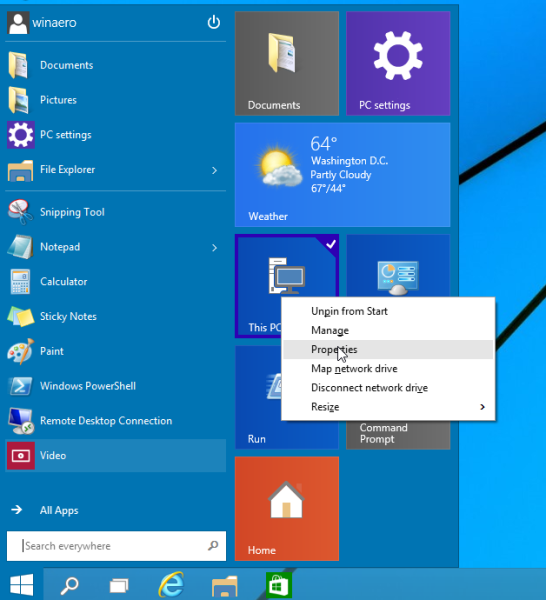Launch Snipping Tool via its scissors icon
This screenshot has width=546, height=600.
tap(20, 212)
